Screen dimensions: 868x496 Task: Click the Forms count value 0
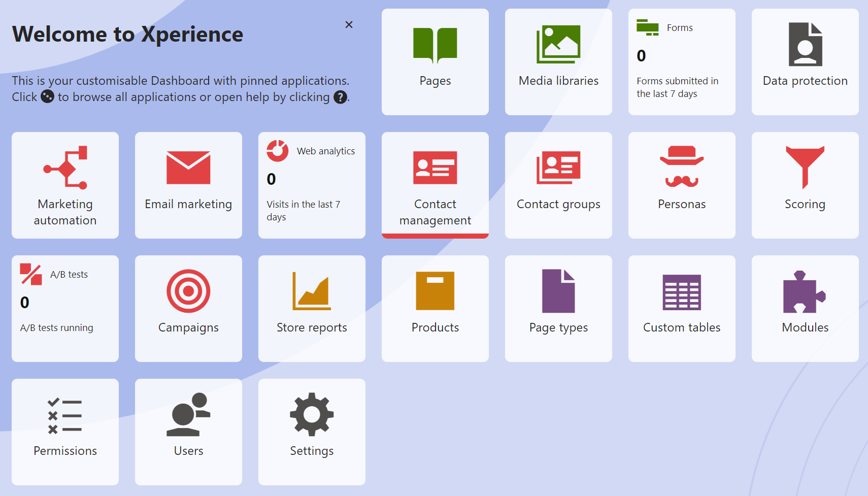[x=642, y=55]
